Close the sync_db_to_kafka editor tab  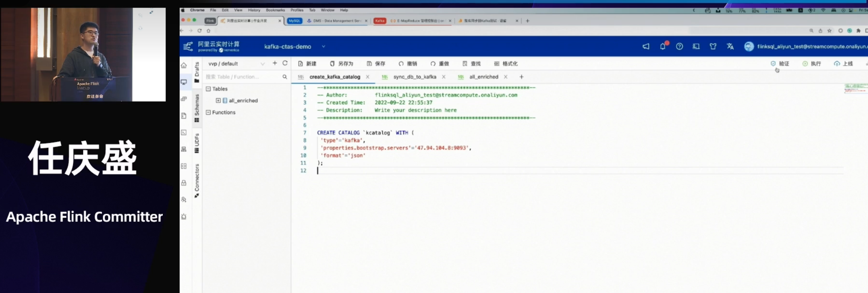[444, 77]
